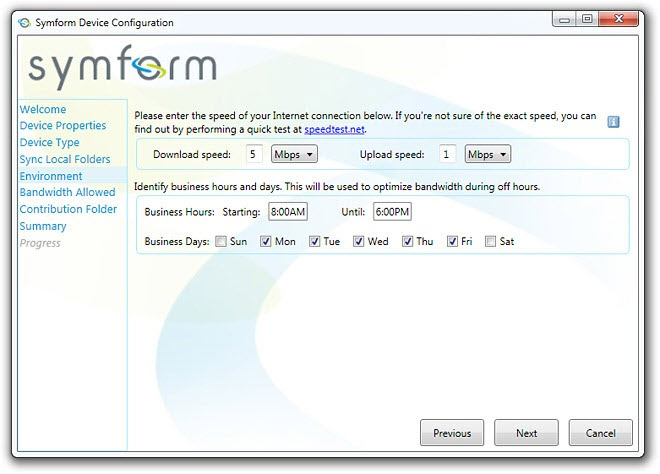Image resolution: width=660 pixels, height=474 pixels.
Task: Select the Environment step
Action: click(51, 176)
